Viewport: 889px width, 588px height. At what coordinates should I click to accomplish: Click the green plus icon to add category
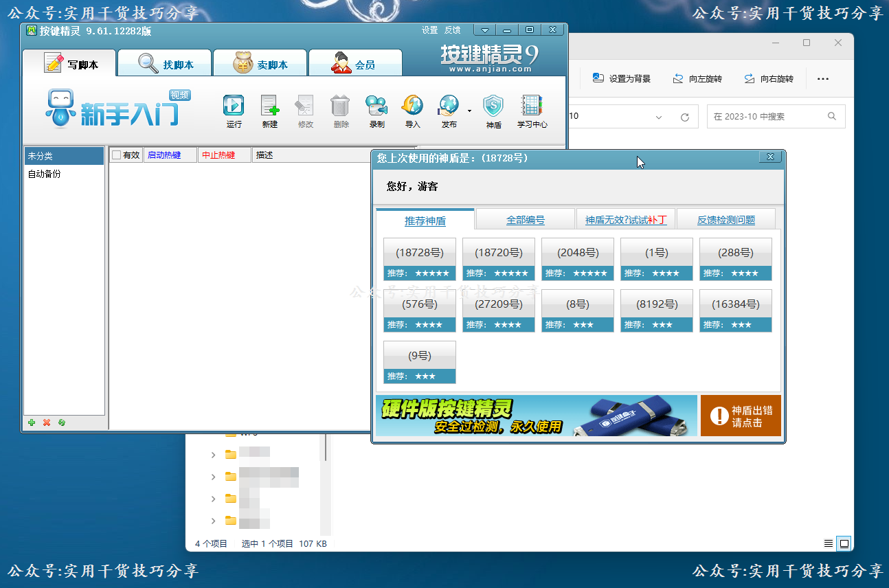pyautogui.click(x=31, y=422)
